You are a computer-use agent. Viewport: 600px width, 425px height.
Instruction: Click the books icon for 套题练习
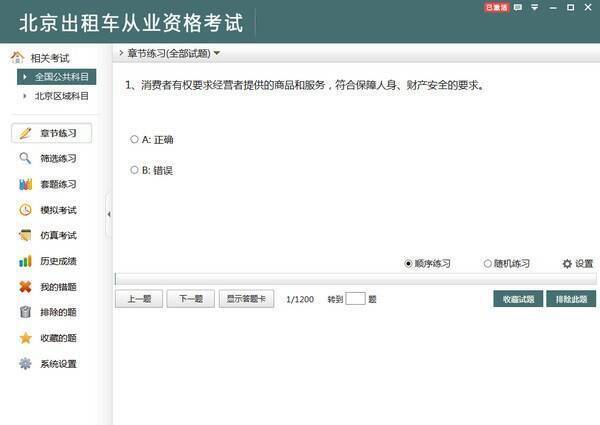[x=25, y=184]
